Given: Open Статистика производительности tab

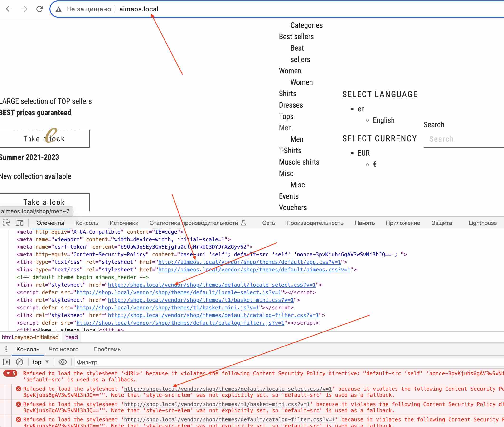Looking at the screenshot, I should (194, 223).
